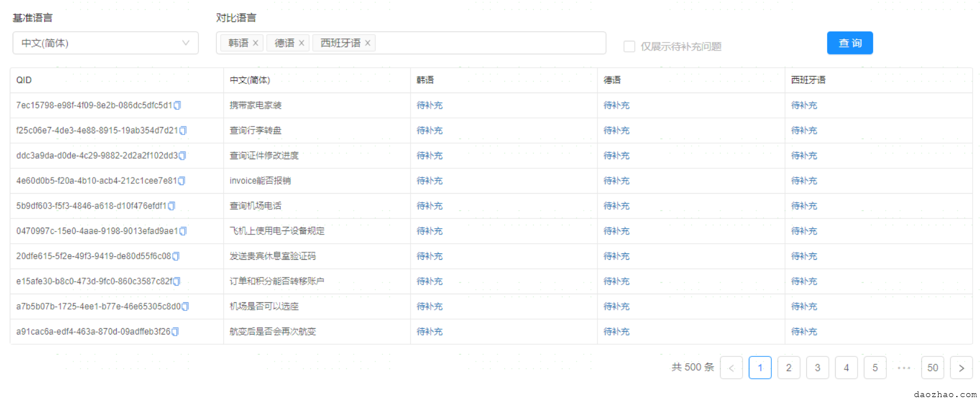Go to next page arrow
980x400 pixels.
pyautogui.click(x=962, y=368)
